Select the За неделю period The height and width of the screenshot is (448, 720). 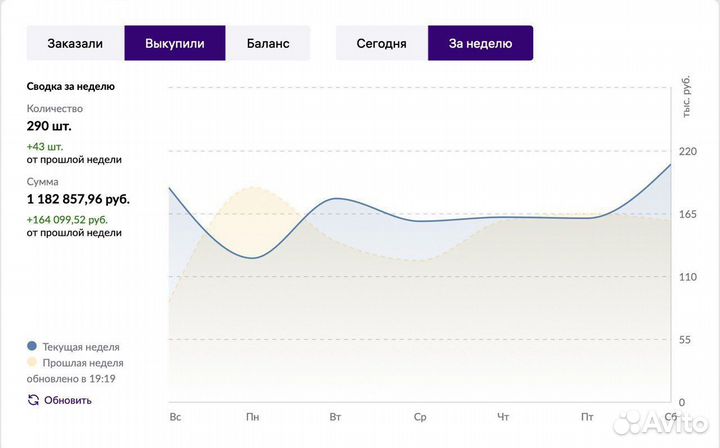pyautogui.click(x=480, y=43)
